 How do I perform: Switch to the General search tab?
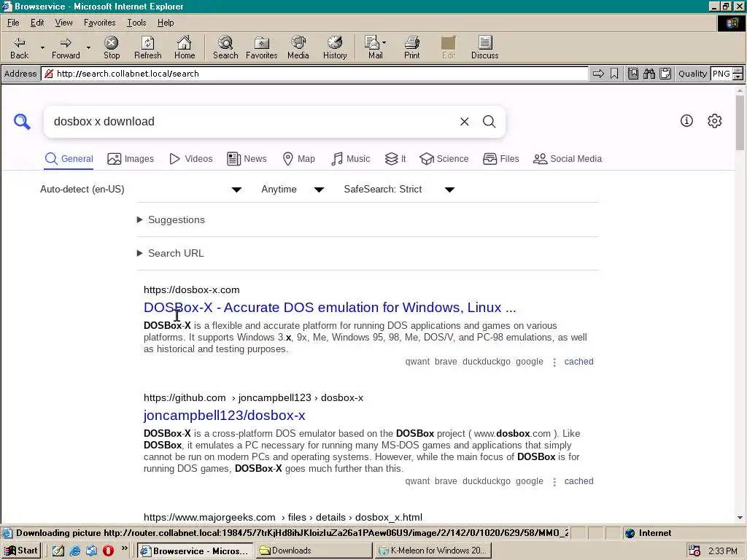(69, 158)
